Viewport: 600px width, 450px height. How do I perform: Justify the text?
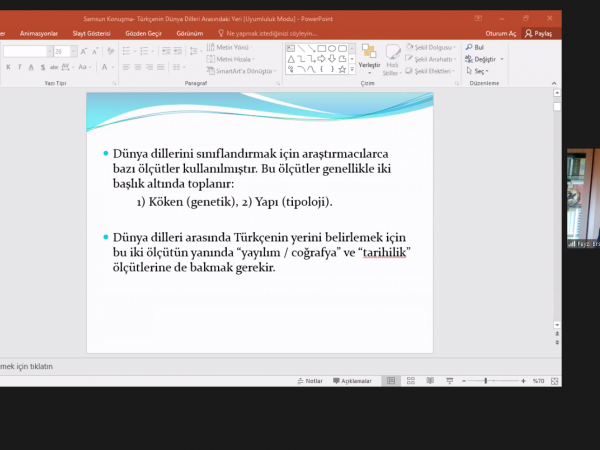[x=161, y=67]
